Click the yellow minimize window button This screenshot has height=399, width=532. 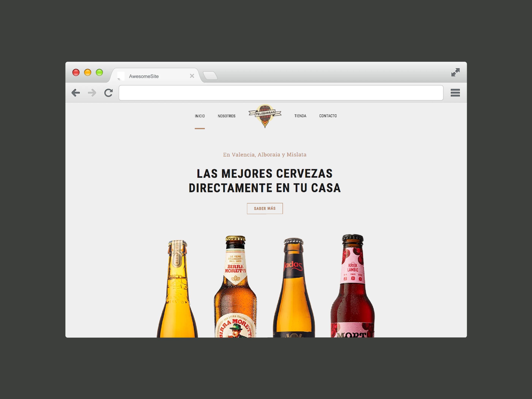pyautogui.click(x=88, y=72)
